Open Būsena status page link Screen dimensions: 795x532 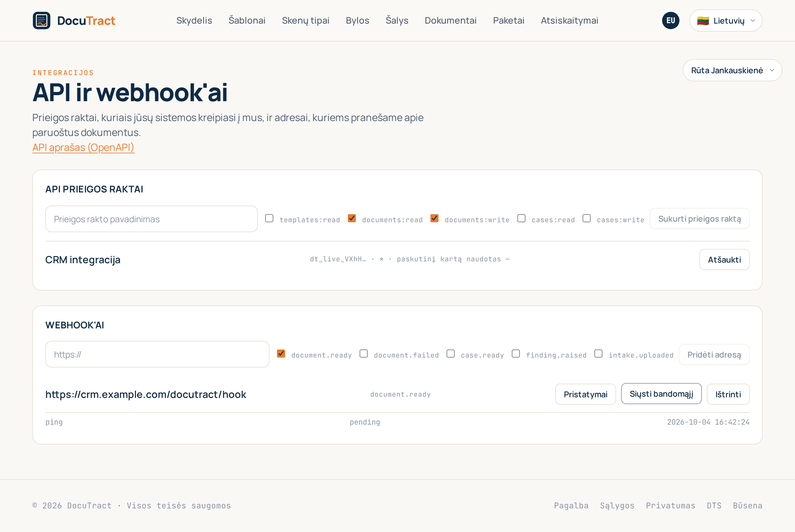[747, 506]
